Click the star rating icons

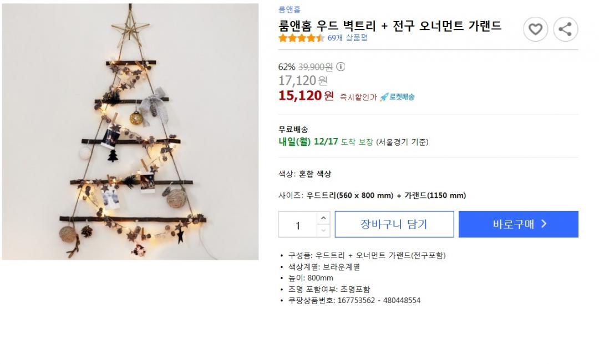pos(301,38)
